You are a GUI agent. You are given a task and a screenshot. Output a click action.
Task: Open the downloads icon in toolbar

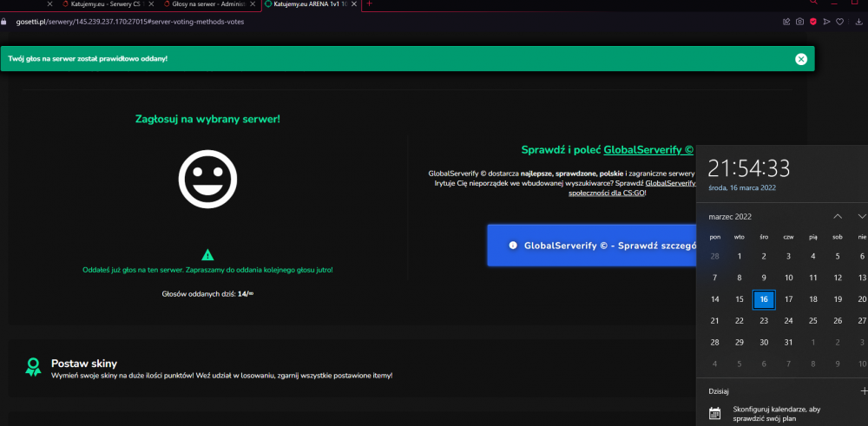(x=858, y=22)
